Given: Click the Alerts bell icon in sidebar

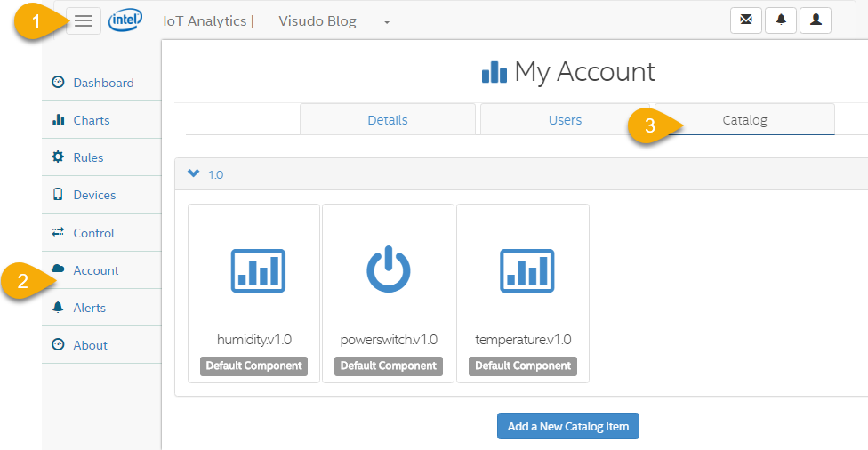Looking at the screenshot, I should point(59,308).
